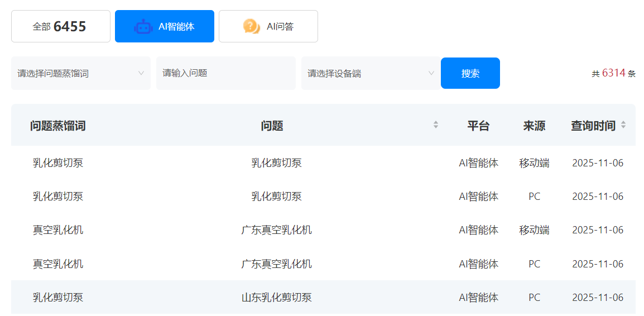Click the 来源 column header
This screenshot has height=316, width=644.
click(x=534, y=126)
